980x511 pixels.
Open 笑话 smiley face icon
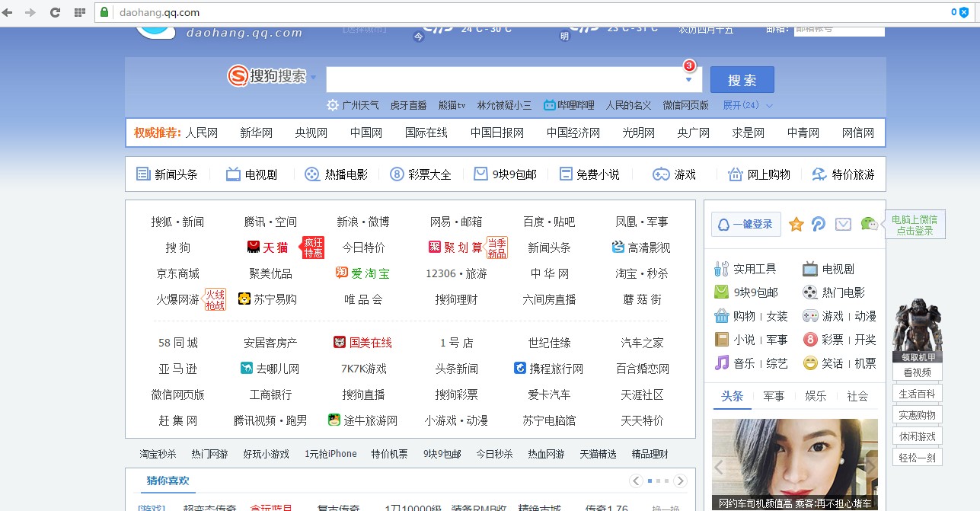click(810, 363)
